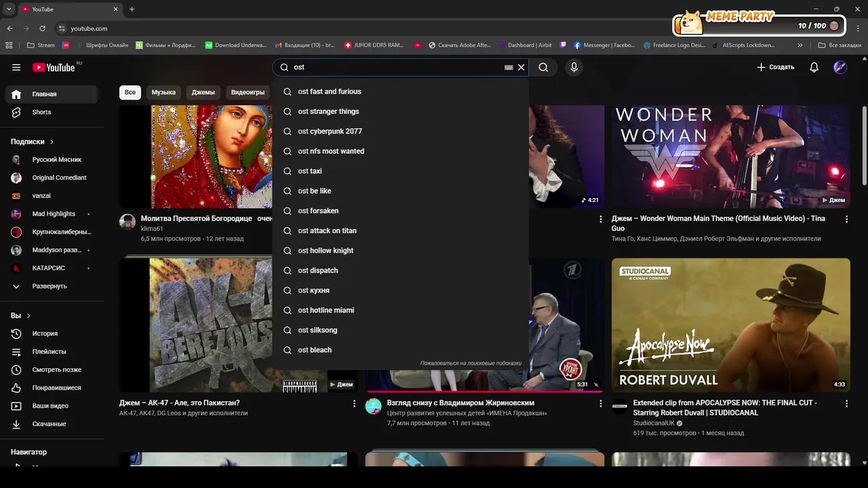This screenshot has width=868, height=488.
Task: Open Apocalypse Now Robert Duvall thumbnail
Action: click(x=730, y=325)
